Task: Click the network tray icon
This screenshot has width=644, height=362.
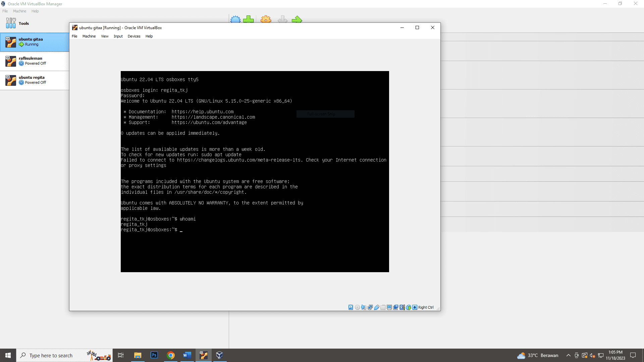Action: tap(600, 355)
